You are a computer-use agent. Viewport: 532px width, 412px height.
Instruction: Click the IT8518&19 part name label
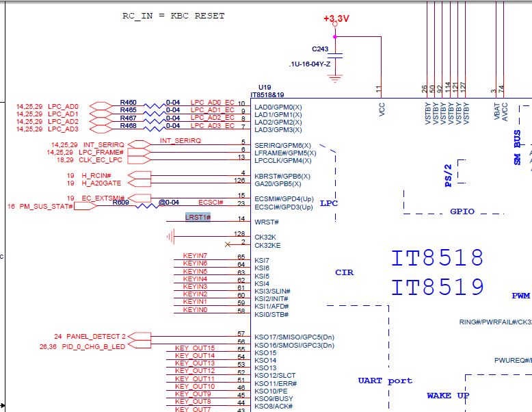tap(267, 94)
